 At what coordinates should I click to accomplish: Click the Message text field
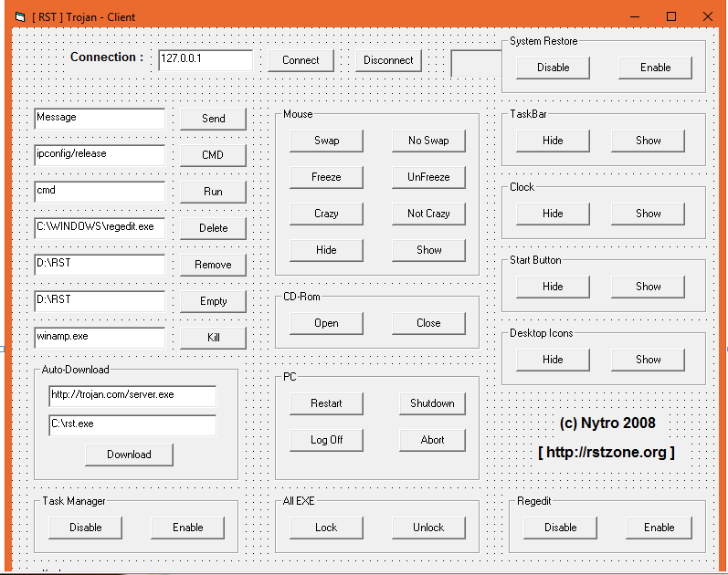(100, 119)
